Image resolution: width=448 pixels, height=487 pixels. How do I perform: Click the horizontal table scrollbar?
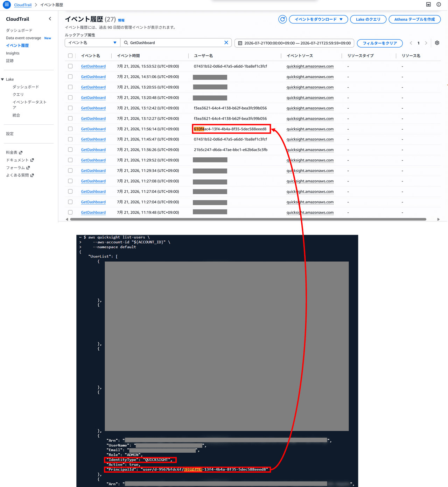tap(248, 219)
